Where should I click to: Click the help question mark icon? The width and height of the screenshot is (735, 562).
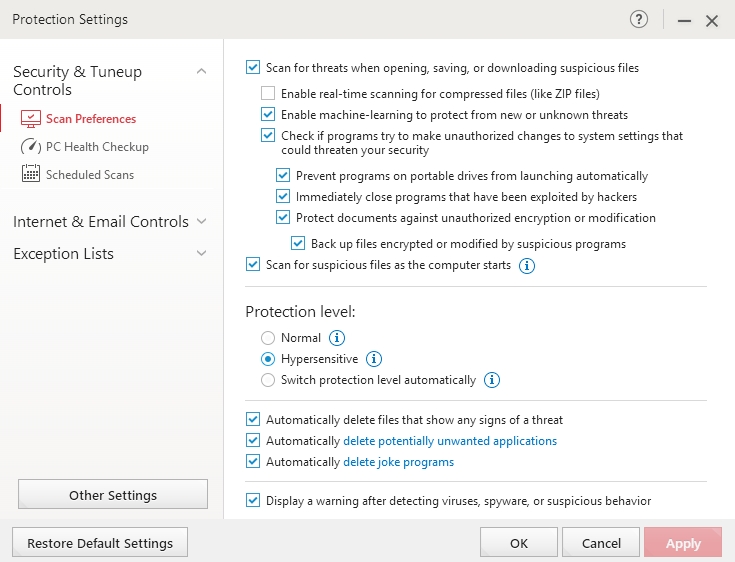pyautogui.click(x=639, y=19)
